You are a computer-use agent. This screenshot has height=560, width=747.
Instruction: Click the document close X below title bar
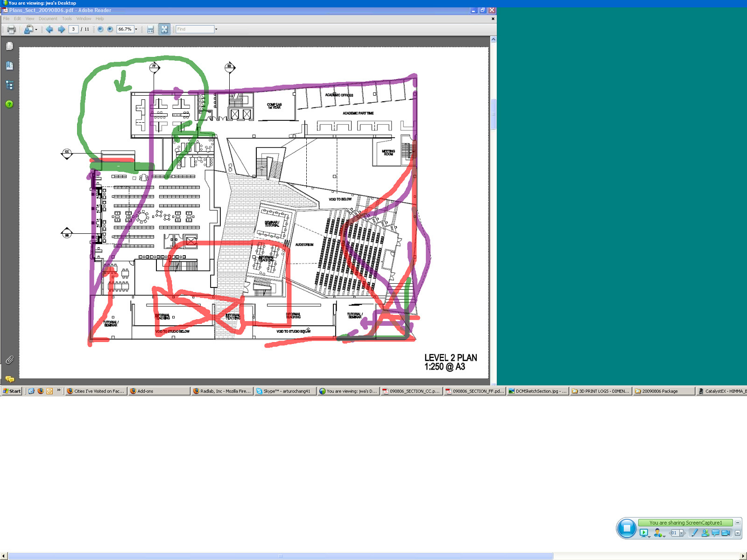pyautogui.click(x=493, y=19)
